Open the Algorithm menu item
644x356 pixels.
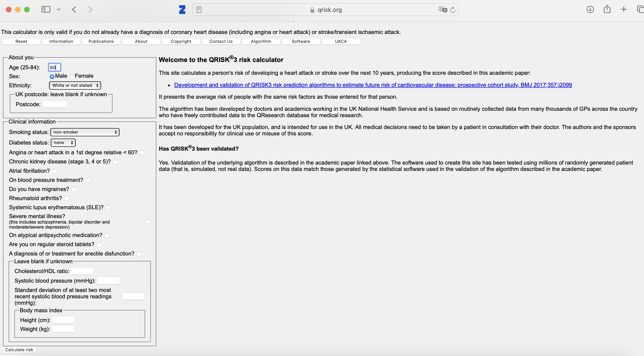click(x=261, y=41)
